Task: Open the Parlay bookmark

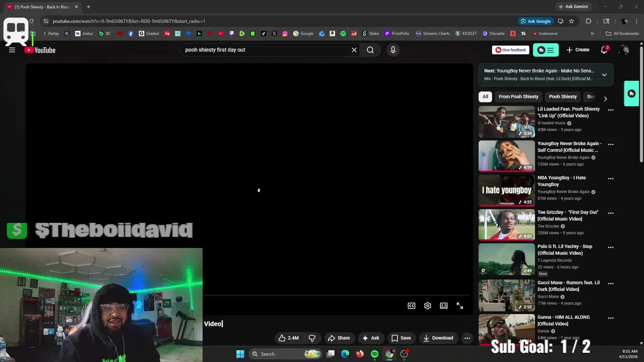Action: 50,34
